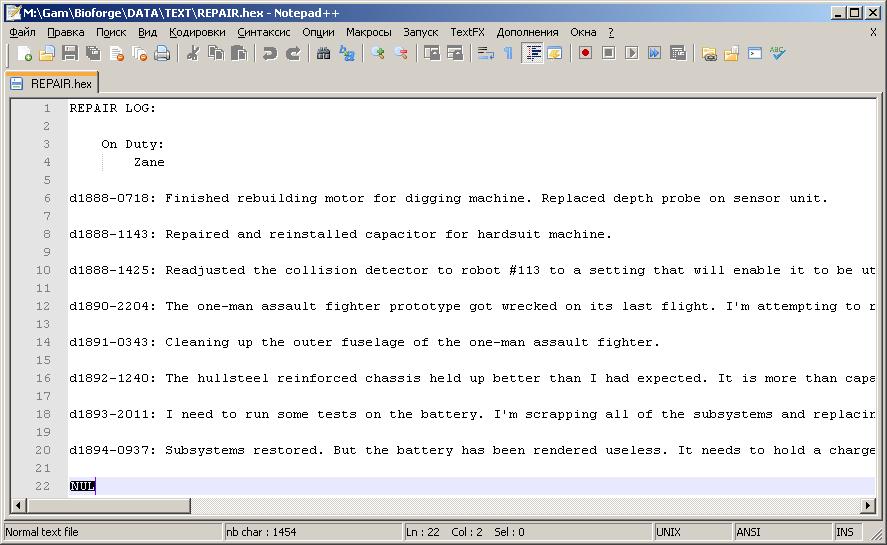Screen dimensions: 887x545
Task: Open the Replace toolbar icon
Action: [x=347, y=54]
